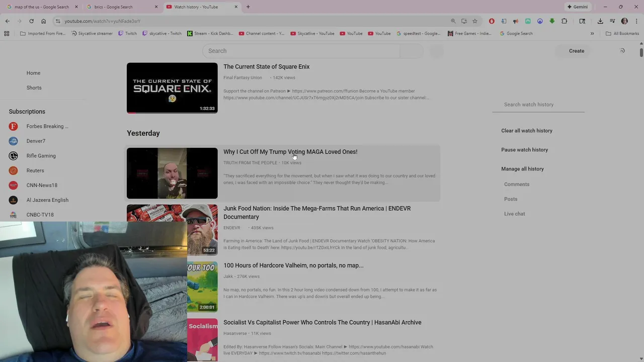Screen dimensions: 644x362
Task: Open Posts history link
Action: click(511, 199)
